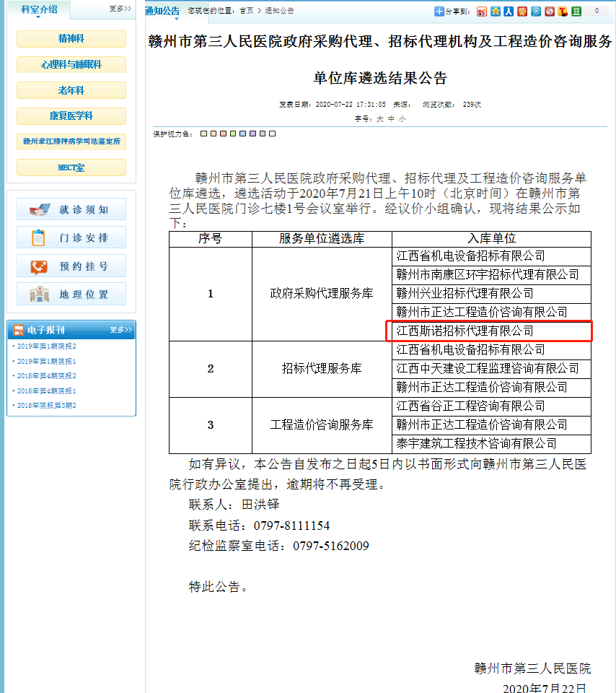Pick the light yellow-green eye-protection swatch
The image size is (616, 693).
(x=203, y=134)
